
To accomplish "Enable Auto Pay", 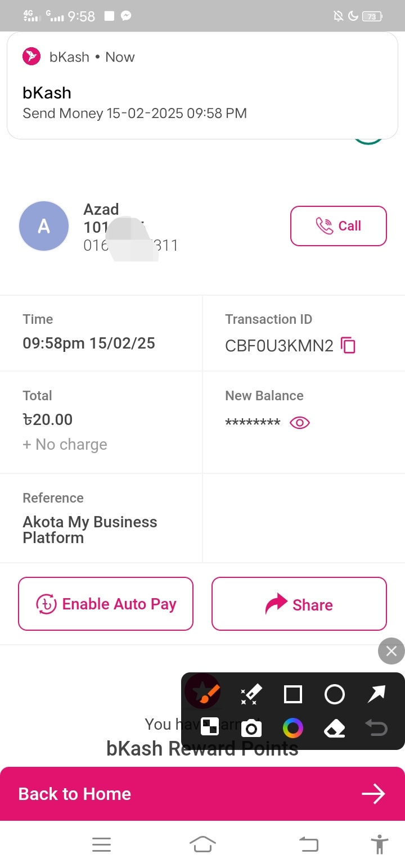I will (106, 604).
